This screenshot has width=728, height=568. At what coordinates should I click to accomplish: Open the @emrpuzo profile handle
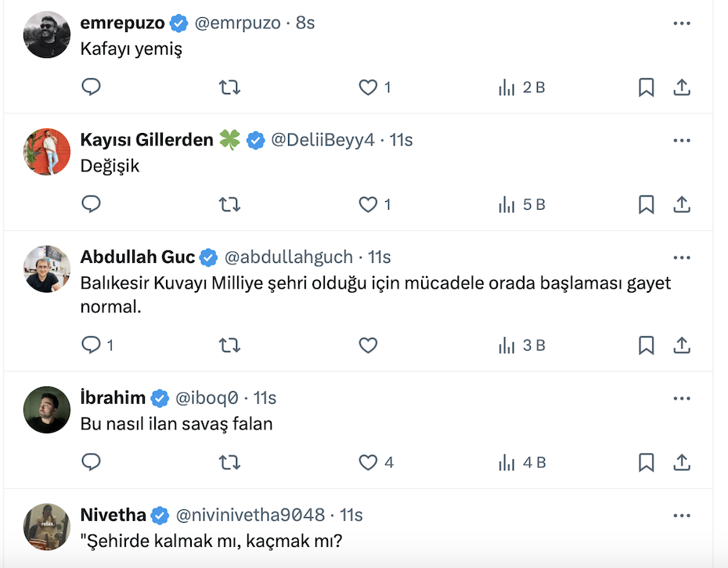click(237, 23)
